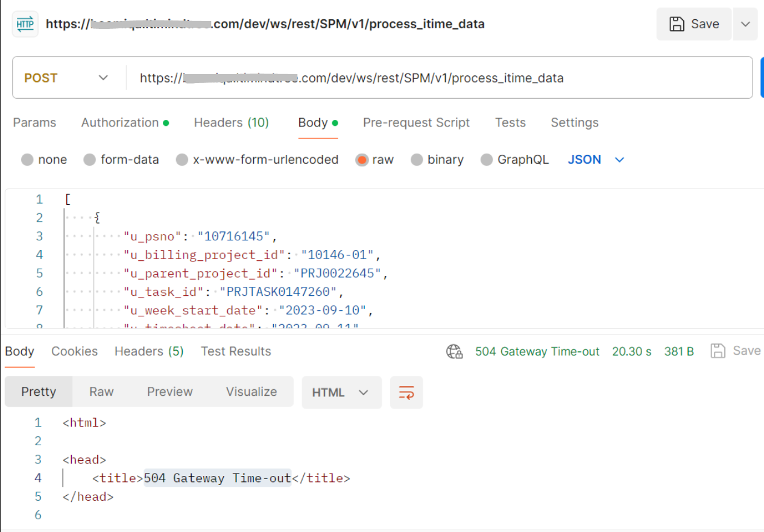Select the GraphQL body type

(487, 160)
